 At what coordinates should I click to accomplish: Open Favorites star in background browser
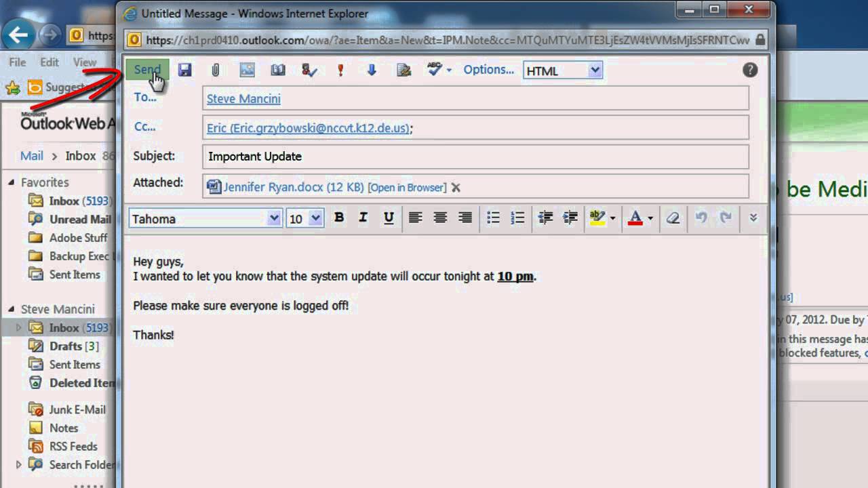click(x=12, y=87)
